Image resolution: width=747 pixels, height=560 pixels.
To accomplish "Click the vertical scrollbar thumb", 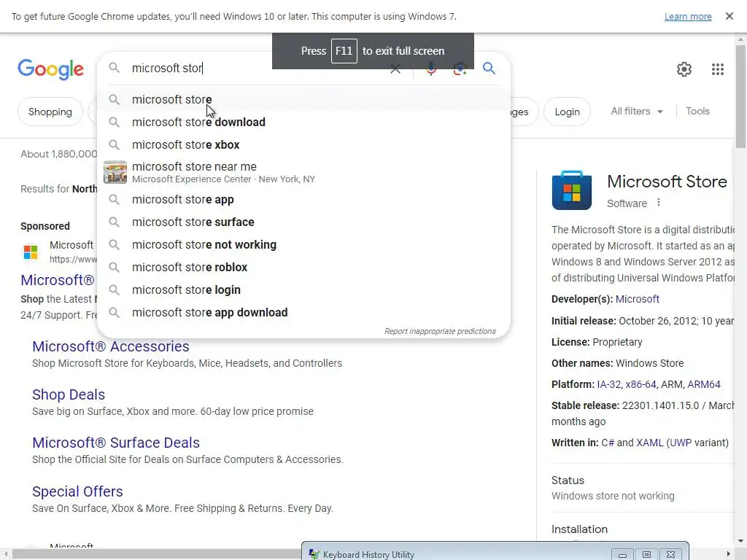I will 740,97.
